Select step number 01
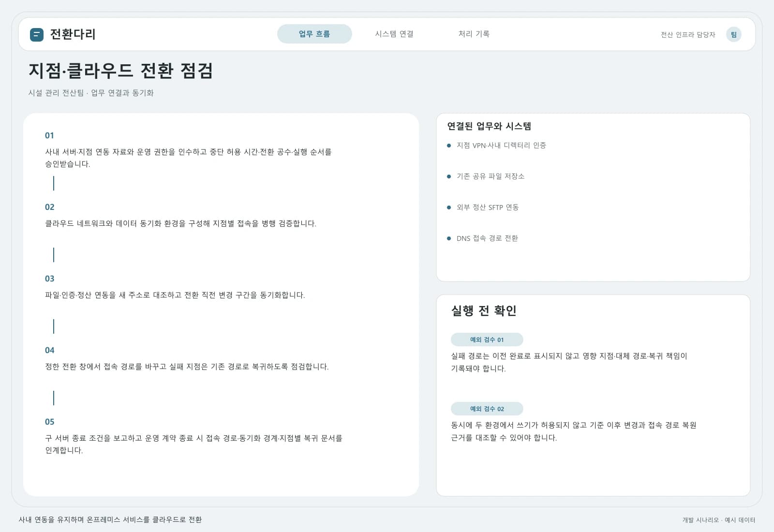The image size is (774, 532). click(x=49, y=135)
